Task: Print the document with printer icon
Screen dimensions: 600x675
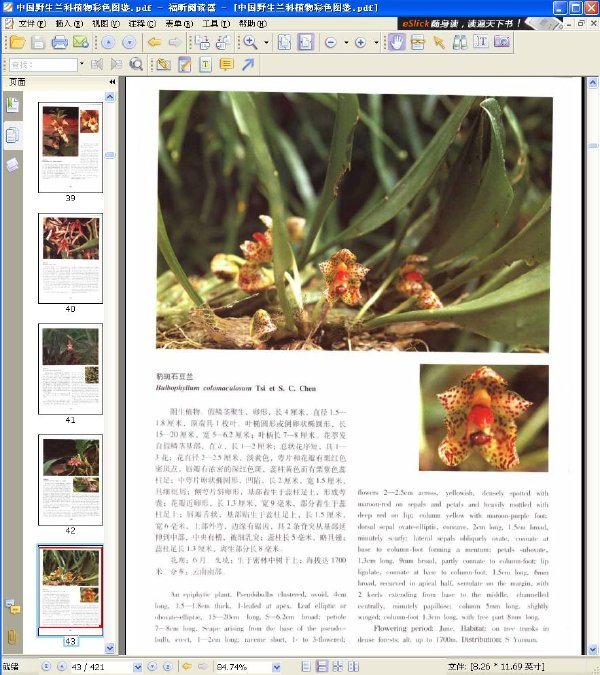Action: click(x=59, y=42)
